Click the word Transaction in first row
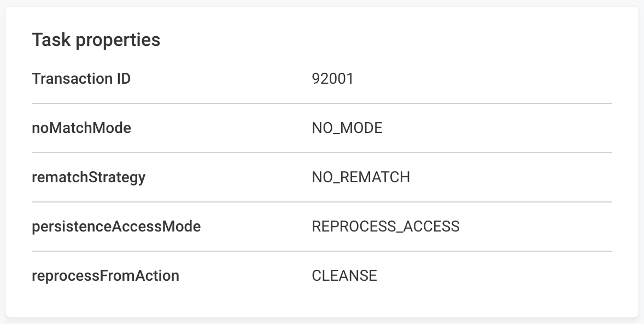The height and width of the screenshot is (324, 644). (72, 78)
